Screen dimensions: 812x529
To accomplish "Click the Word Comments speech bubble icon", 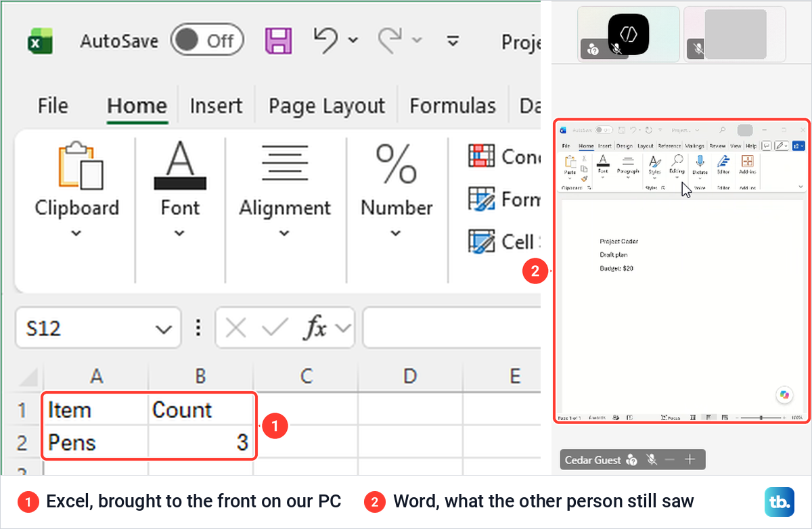I will 767,146.
